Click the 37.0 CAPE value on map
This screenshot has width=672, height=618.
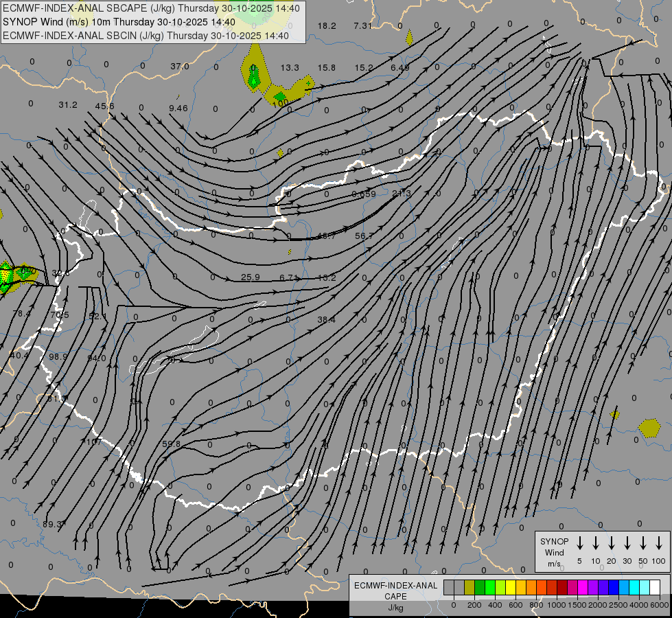[180, 67]
